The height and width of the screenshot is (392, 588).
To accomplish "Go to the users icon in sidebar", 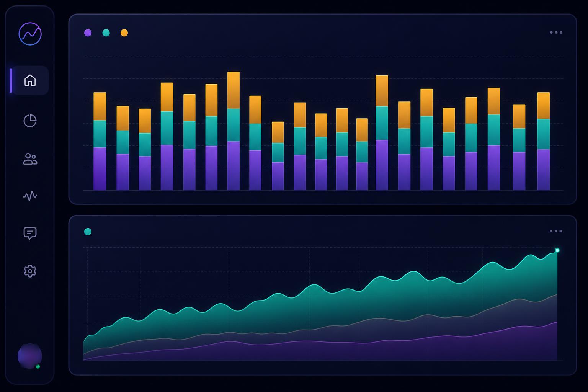I will [30, 159].
